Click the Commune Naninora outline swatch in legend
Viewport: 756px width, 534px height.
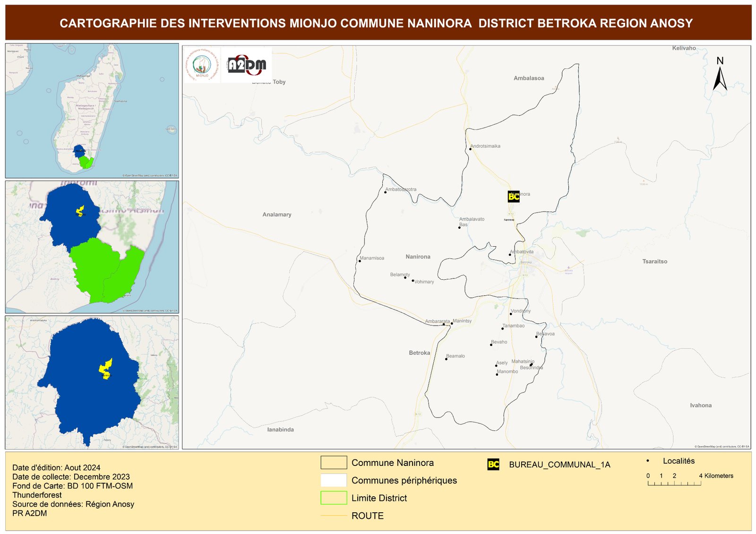(x=334, y=462)
